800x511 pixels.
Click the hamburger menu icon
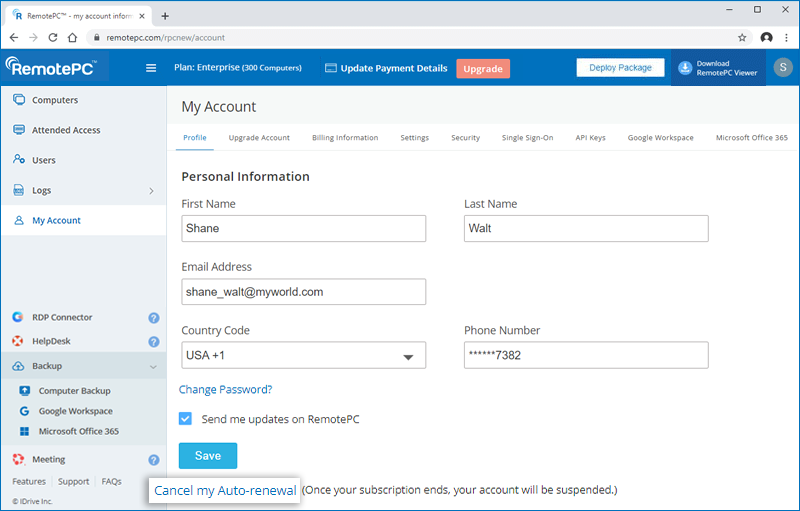pyautogui.click(x=151, y=68)
